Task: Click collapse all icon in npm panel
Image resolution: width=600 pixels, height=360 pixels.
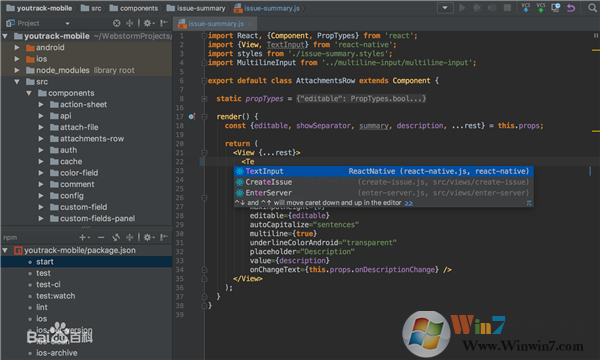Action: point(130,238)
